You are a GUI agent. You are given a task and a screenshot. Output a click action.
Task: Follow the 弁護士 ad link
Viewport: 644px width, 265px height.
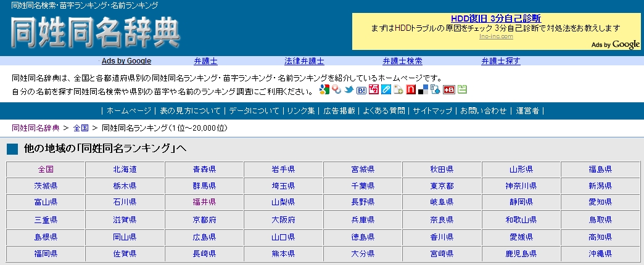click(205, 61)
